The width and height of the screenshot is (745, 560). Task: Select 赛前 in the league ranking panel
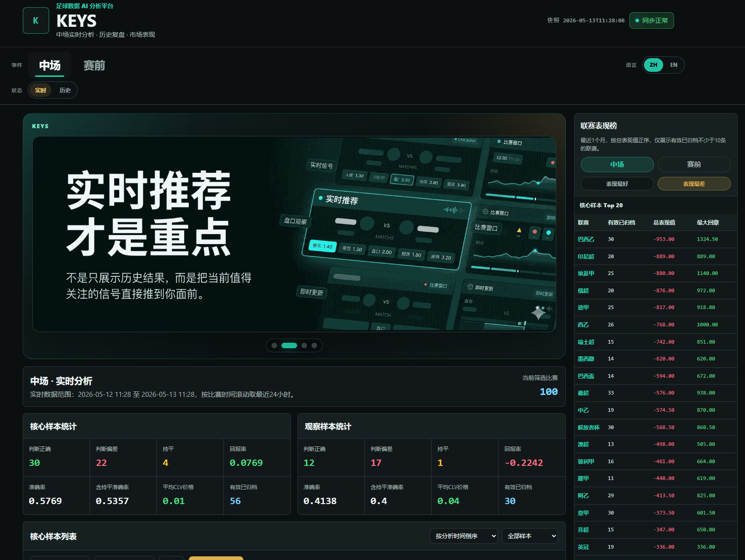pos(694,164)
